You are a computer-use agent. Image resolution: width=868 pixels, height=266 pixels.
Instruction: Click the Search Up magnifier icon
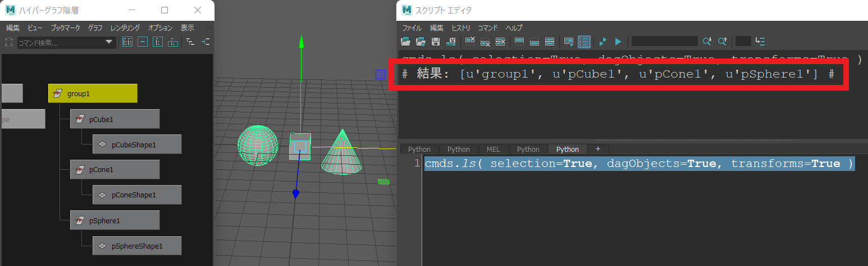point(722,41)
